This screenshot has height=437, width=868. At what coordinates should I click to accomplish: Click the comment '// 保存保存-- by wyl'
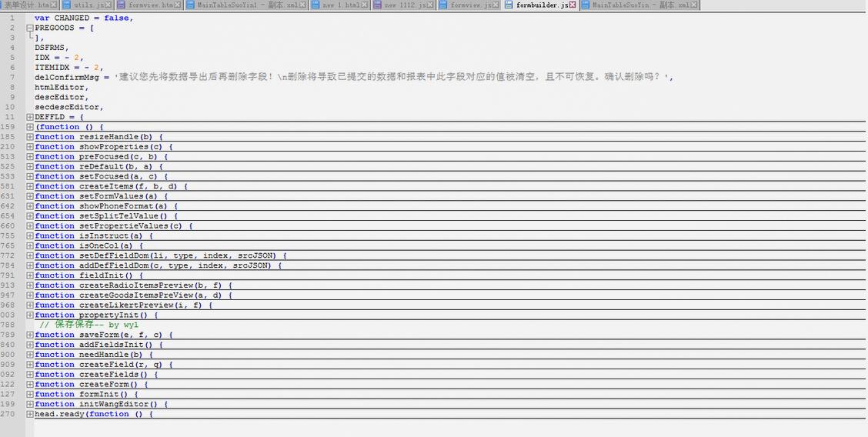click(x=89, y=325)
